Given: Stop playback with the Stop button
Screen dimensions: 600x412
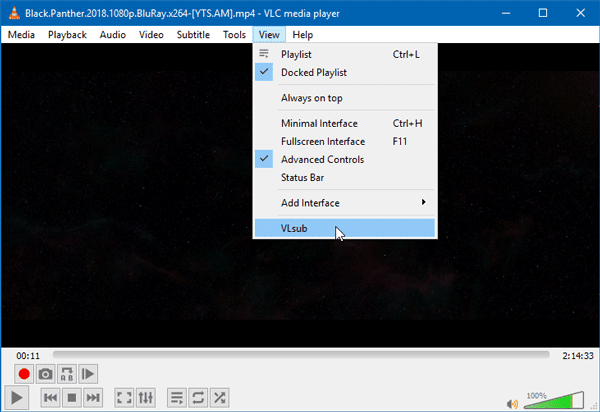Looking at the screenshot, I should [x=71, y=398].
